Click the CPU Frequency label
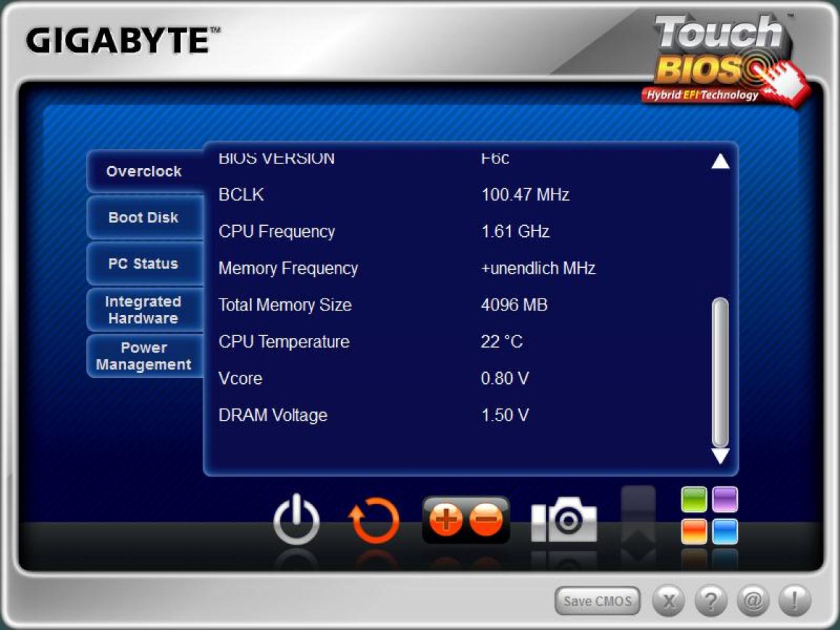The height and width of the screenshot is (630, 840). 277,231
